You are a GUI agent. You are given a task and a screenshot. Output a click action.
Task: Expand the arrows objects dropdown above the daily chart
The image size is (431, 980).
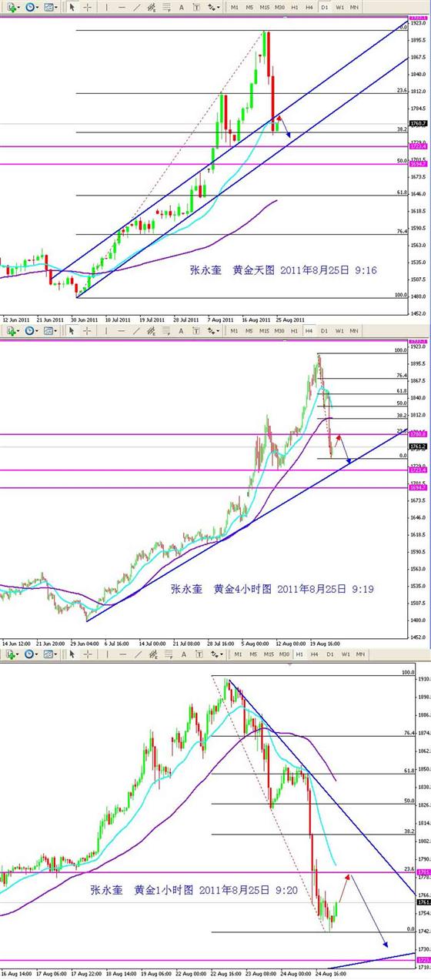pos(218,7)
